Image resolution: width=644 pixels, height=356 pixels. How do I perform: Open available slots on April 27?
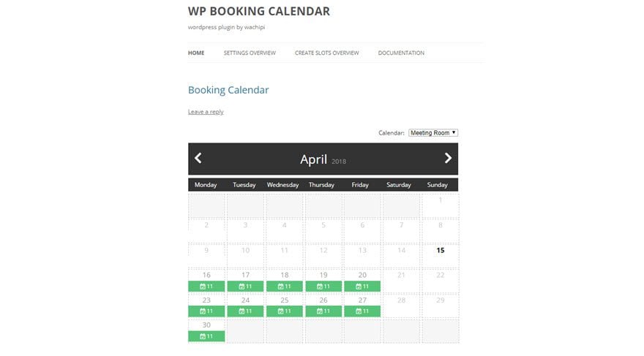(362, 311)
